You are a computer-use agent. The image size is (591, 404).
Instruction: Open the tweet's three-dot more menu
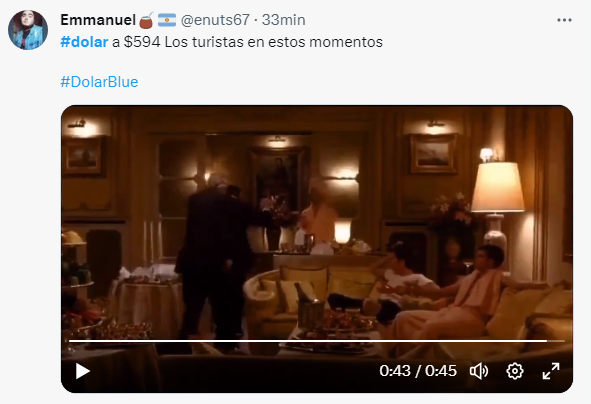click(x=564, y=20)
